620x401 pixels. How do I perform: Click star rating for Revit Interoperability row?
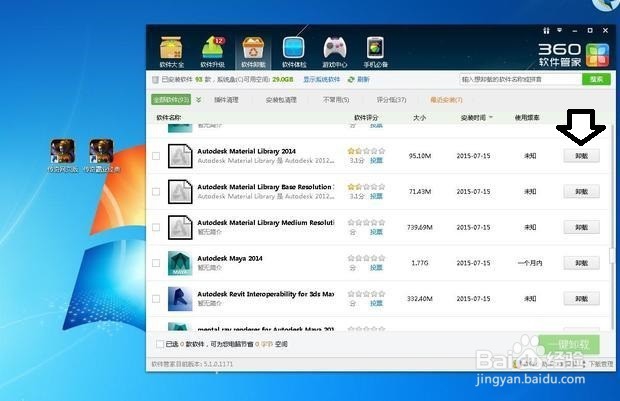pos(366,293)
